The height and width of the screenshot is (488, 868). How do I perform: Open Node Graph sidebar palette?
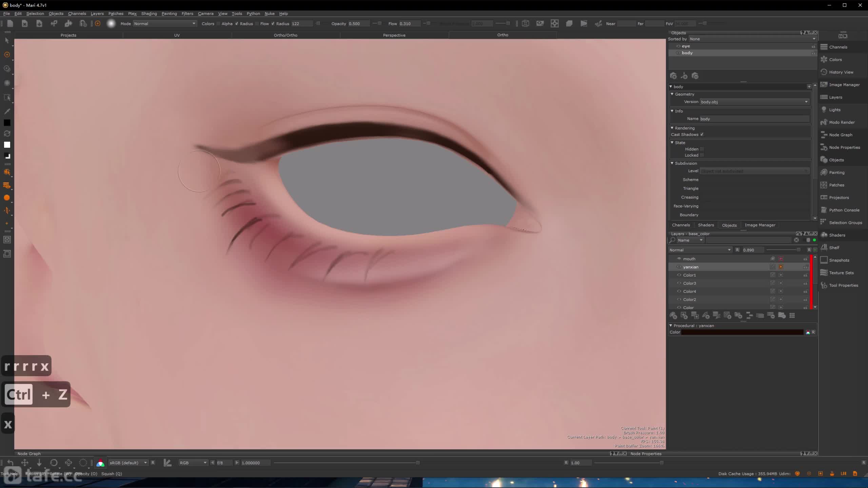pos(841,135)
